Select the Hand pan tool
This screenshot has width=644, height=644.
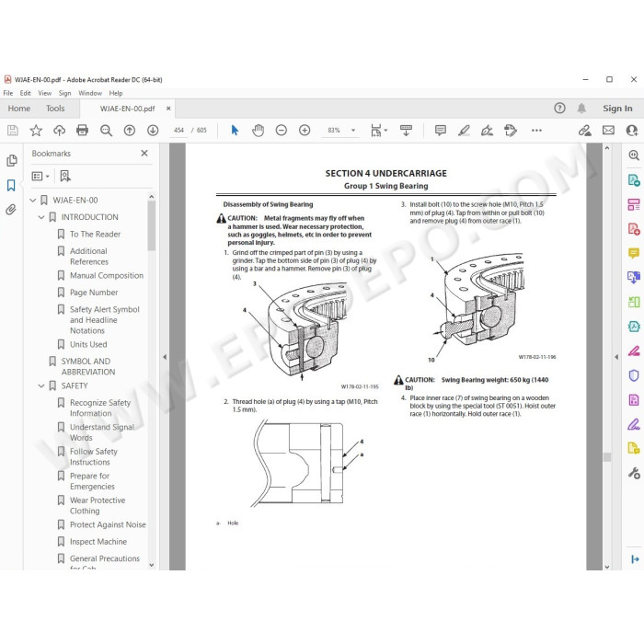pos(258,131)
